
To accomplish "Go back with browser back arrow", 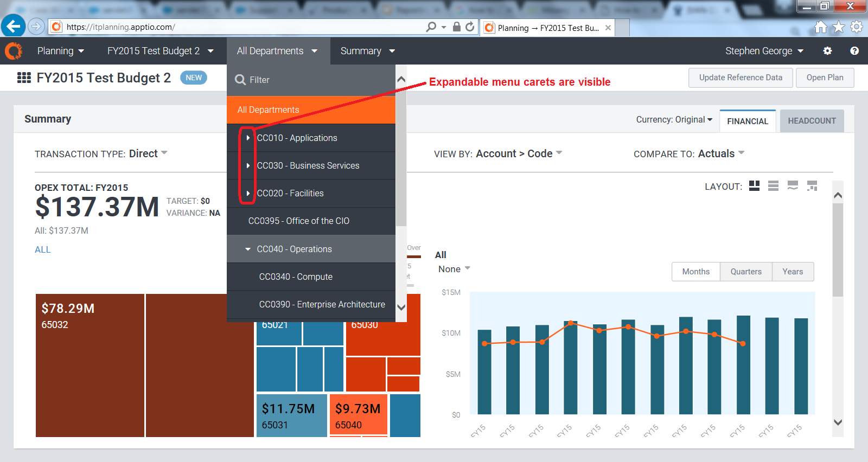I will click(13, 25).
